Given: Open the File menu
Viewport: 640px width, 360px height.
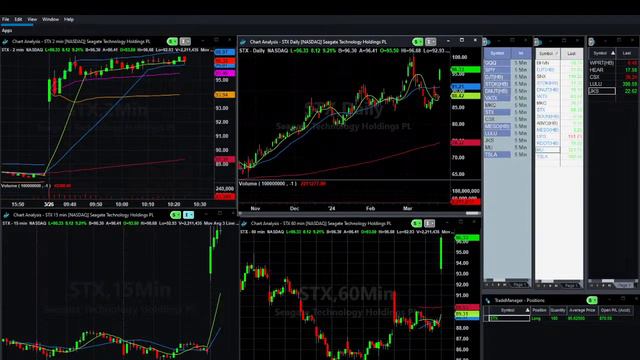Looking at the screenshot, I should [x=5, y=19].
